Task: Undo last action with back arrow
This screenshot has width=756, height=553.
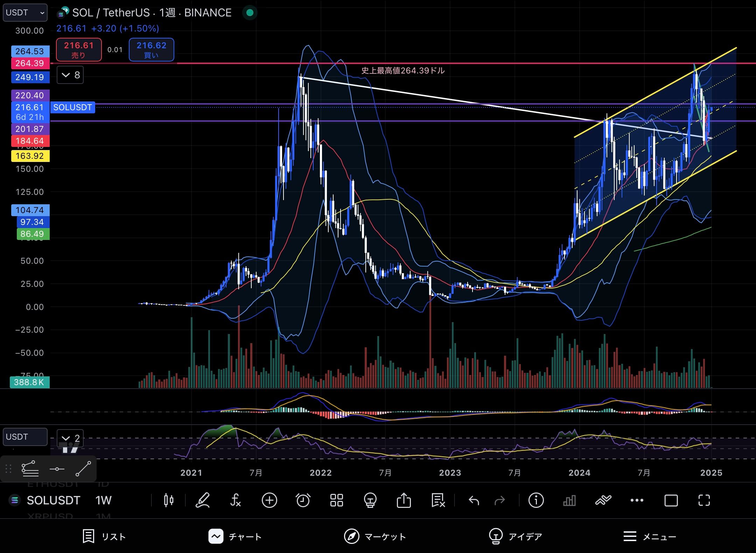Action: coord(474,501)
